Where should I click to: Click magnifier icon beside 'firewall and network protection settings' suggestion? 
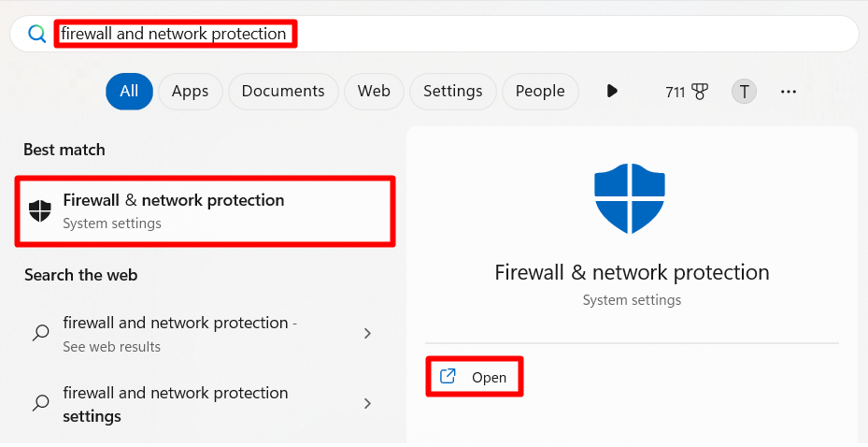40,403
